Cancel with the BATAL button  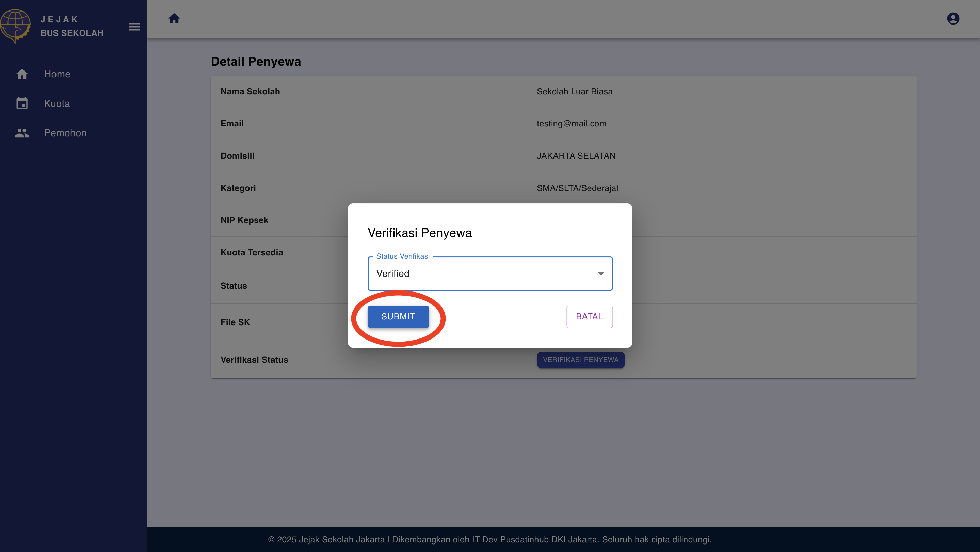click(589, 316)
